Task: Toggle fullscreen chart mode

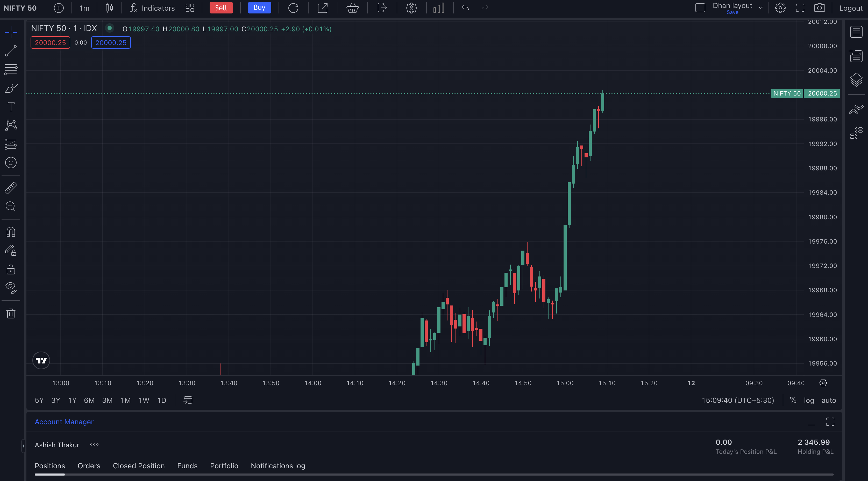Action: 800,8
